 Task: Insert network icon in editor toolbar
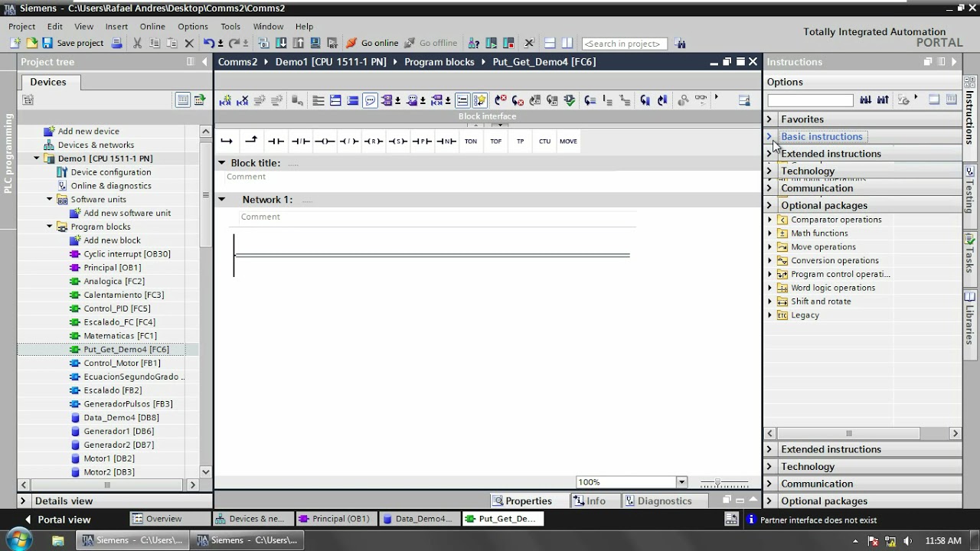[x=225, y=100]
